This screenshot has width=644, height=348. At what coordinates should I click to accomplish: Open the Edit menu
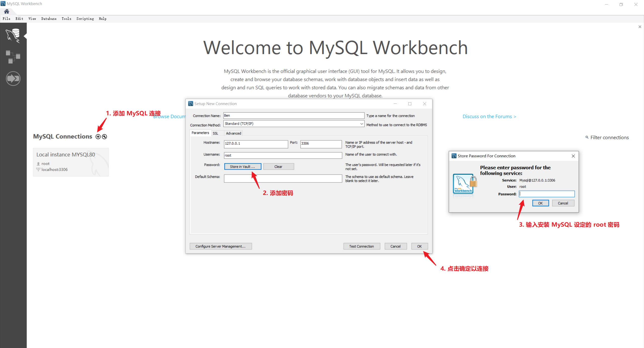click(19, 19)
